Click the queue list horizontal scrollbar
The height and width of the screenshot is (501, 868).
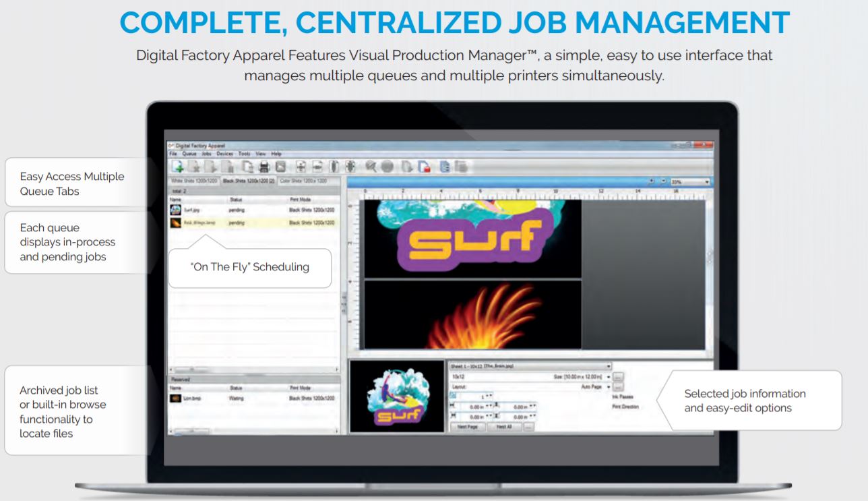coord(254,370)
